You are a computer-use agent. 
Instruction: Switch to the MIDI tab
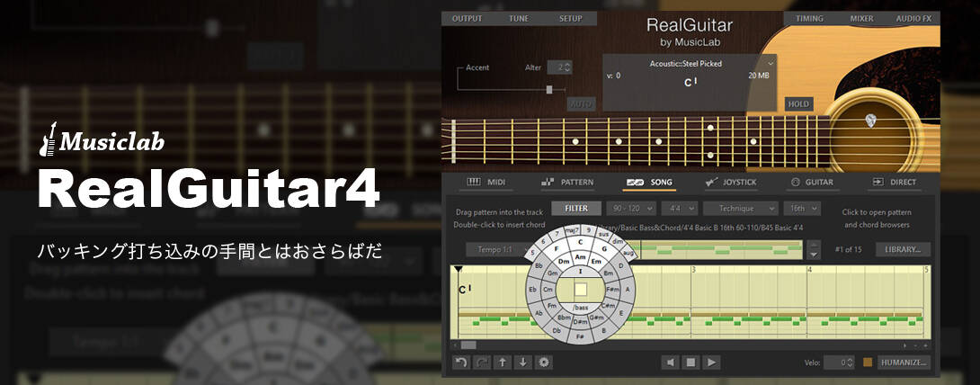(x=486, y=182)
